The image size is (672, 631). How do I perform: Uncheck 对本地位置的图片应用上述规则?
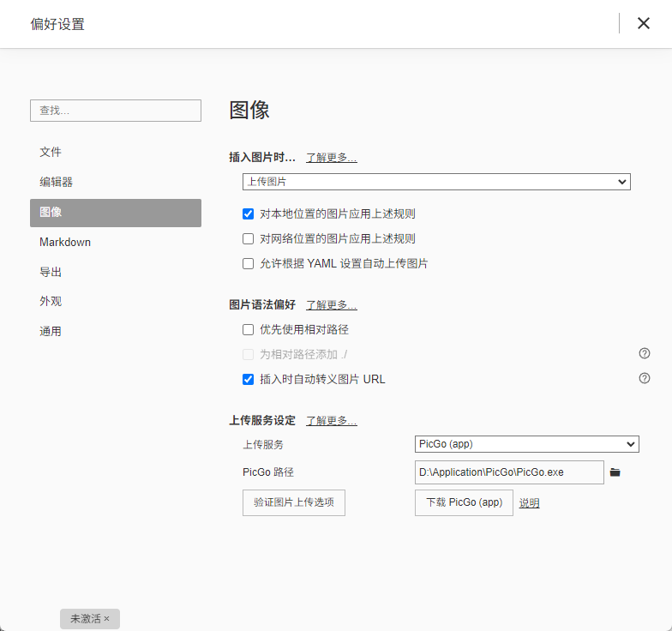pyautogui.click(x=249, y=214)
